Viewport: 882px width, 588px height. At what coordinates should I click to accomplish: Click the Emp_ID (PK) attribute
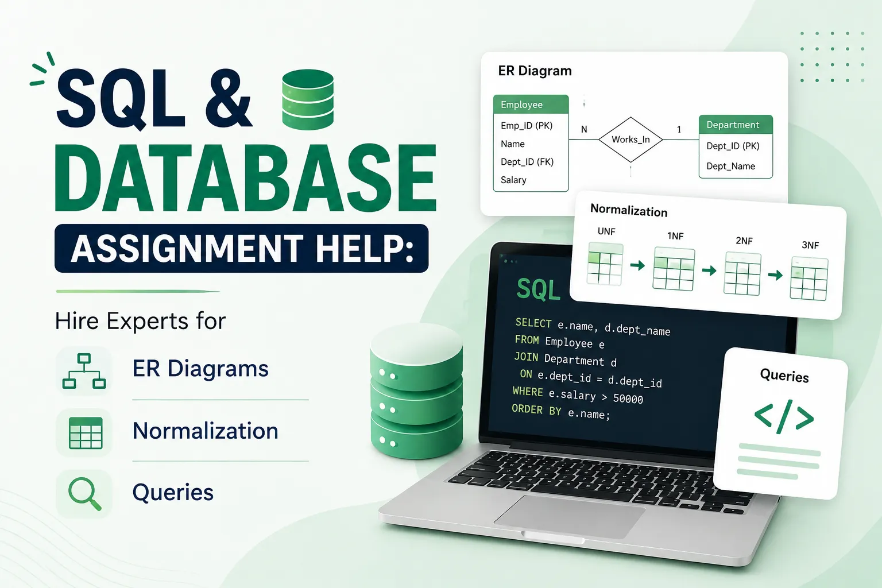(527, 125)
